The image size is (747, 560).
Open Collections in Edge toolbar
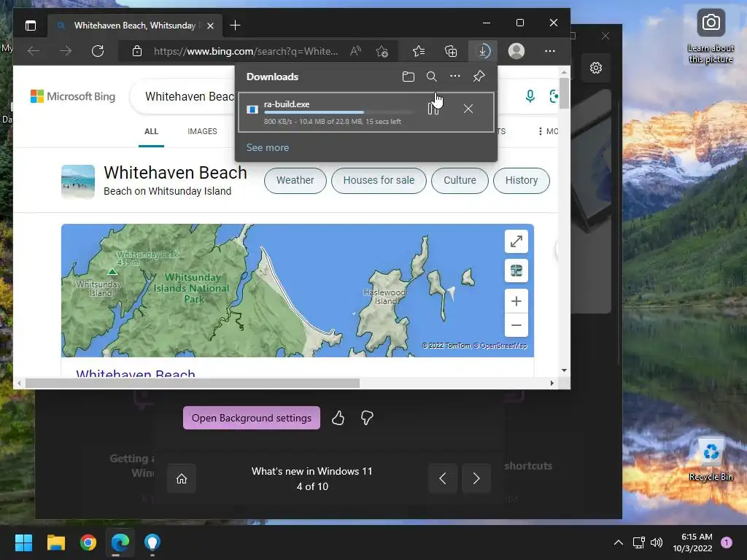coord(451,51)
